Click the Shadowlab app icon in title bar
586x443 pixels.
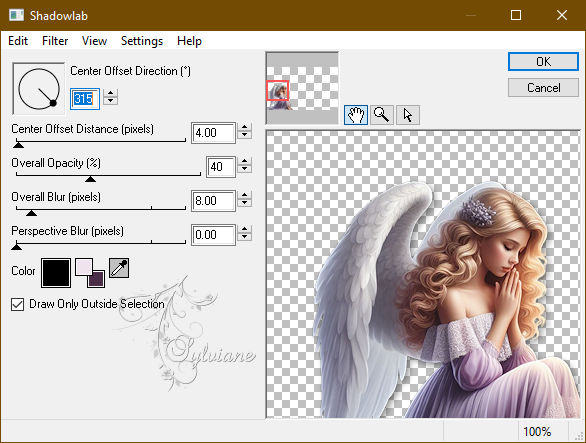[x=16, y=15]
